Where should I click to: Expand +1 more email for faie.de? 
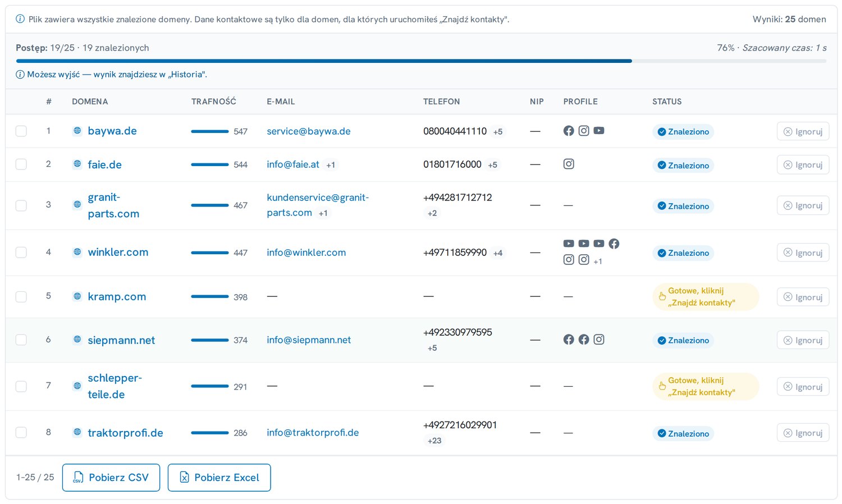pos(331,165)
